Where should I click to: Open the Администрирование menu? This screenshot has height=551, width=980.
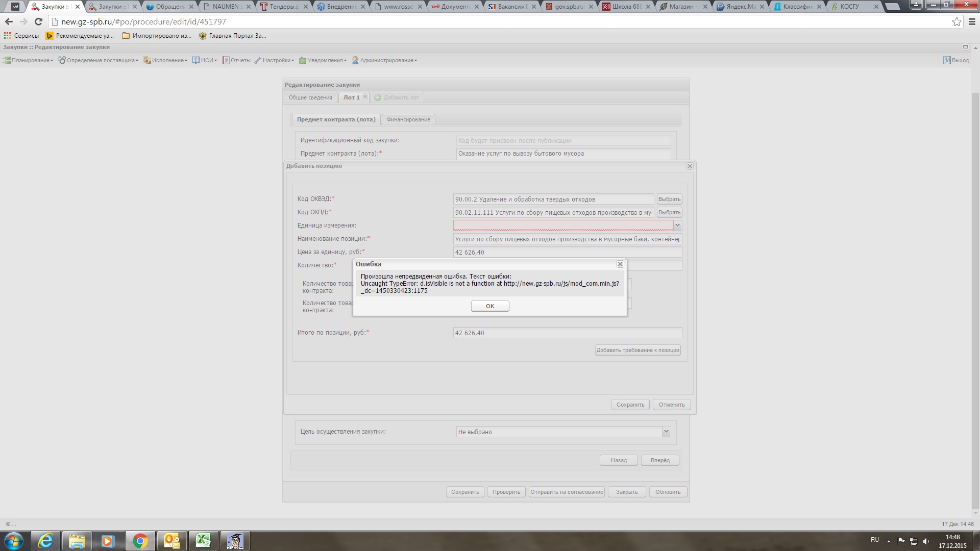(384, 60)
